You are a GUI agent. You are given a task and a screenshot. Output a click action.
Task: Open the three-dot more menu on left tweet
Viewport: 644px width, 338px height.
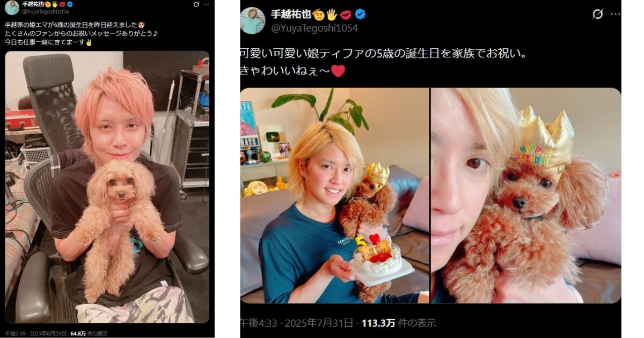[x=208, y=4]
